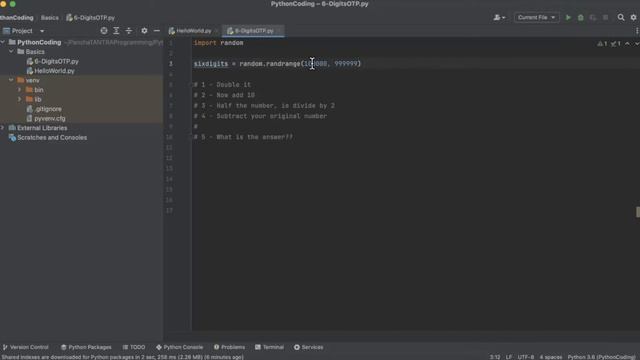The height and width of the screenshot is (360, 640).
Task: Open Project panel options gear
Action: (x=144, y=31)
